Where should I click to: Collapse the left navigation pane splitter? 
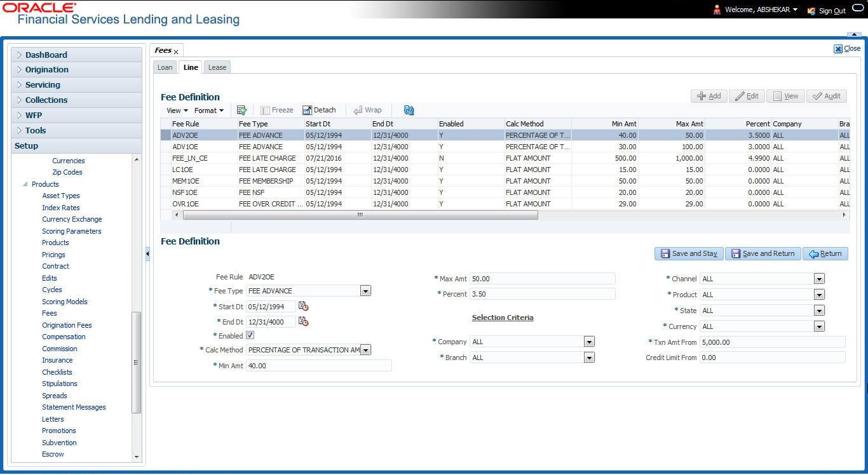pyautogui.click(x=147, y=253)
